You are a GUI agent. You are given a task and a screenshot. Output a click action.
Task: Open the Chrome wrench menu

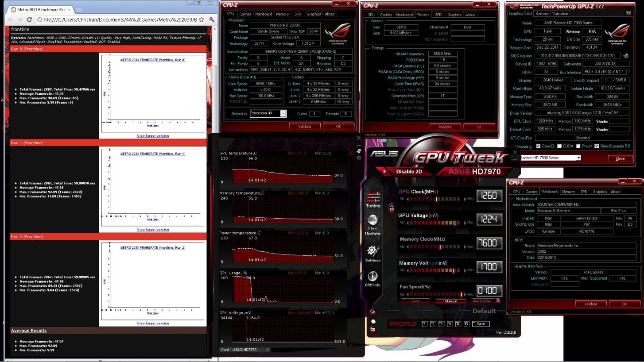pos(212,19)
